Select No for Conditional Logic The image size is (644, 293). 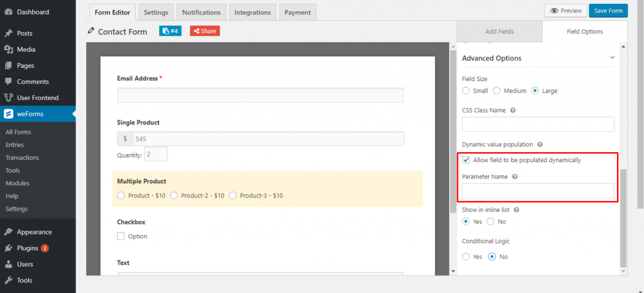pos(492,257)
